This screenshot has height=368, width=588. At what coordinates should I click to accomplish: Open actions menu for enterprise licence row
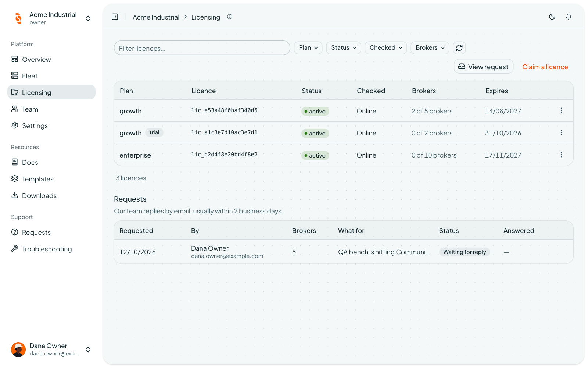(561, 155)
